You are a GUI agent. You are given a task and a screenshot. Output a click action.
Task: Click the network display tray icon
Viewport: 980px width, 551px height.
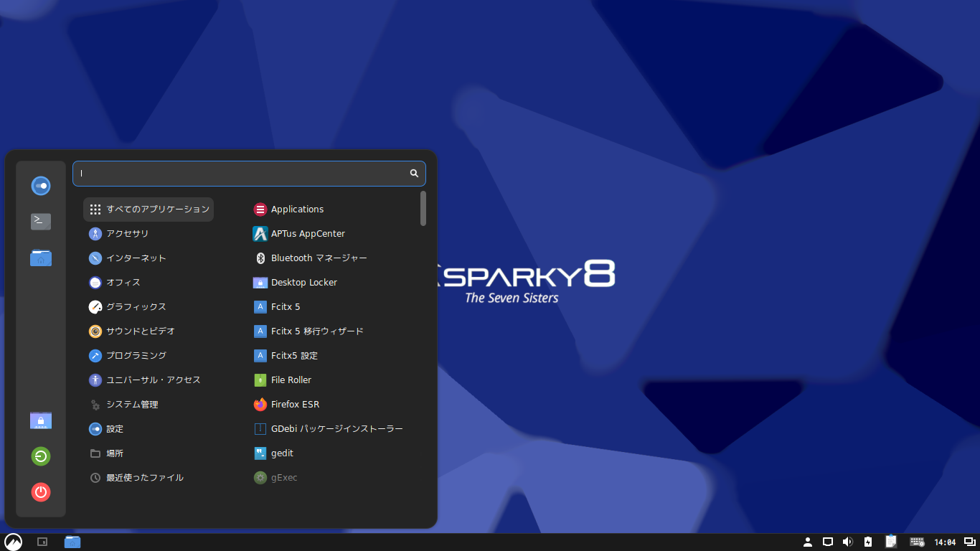pyautogui.click(x=827, y=542)
